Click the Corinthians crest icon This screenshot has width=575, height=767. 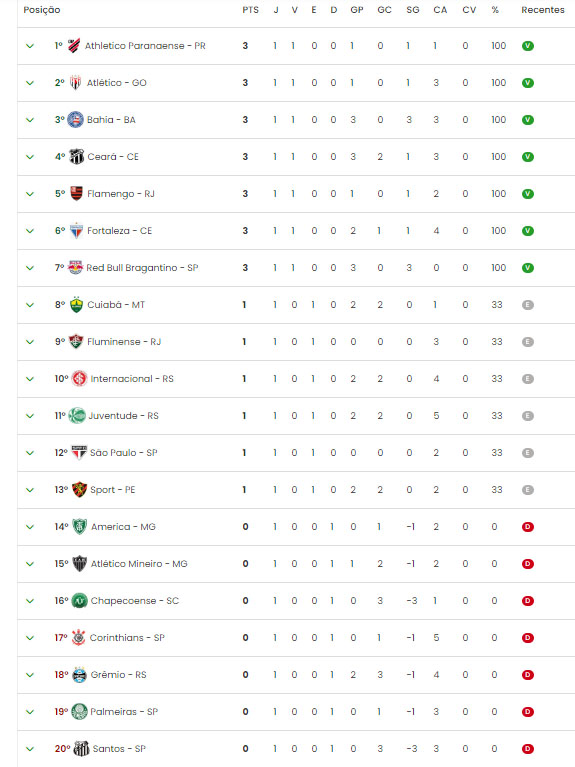tap(78, 637)
